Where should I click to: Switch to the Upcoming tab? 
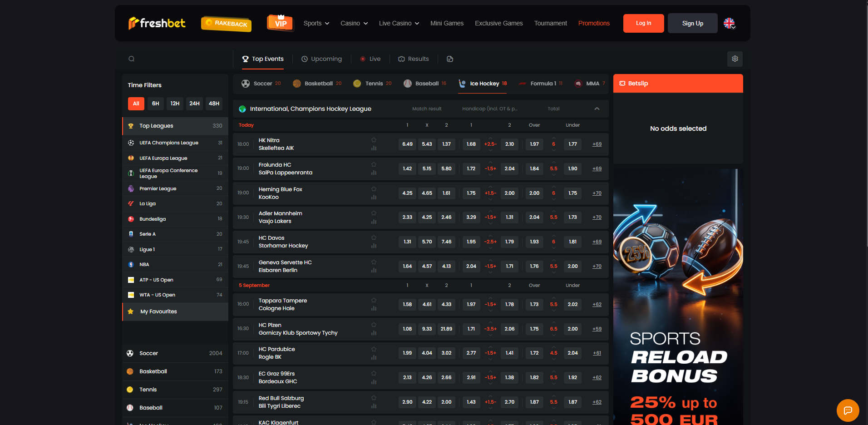321,59
